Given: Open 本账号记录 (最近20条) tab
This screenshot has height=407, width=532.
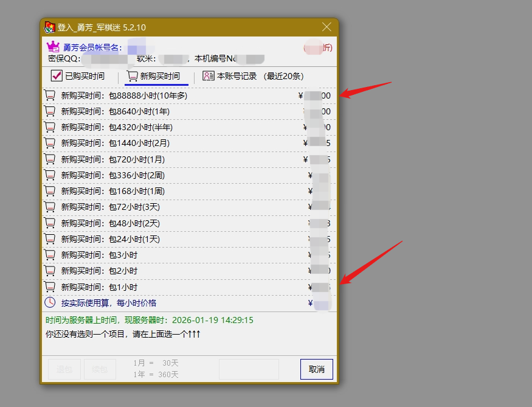Looking at the screenshot, I should pos(253,76).
